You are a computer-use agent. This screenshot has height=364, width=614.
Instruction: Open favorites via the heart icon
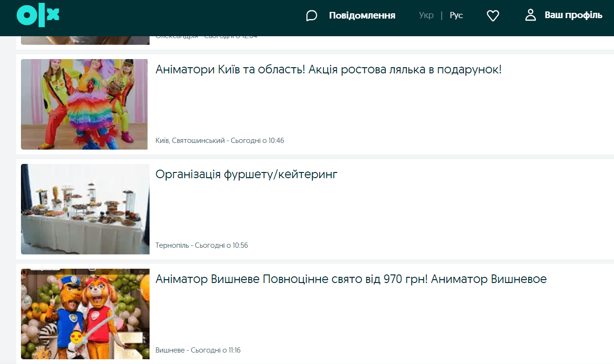[493, 15]
